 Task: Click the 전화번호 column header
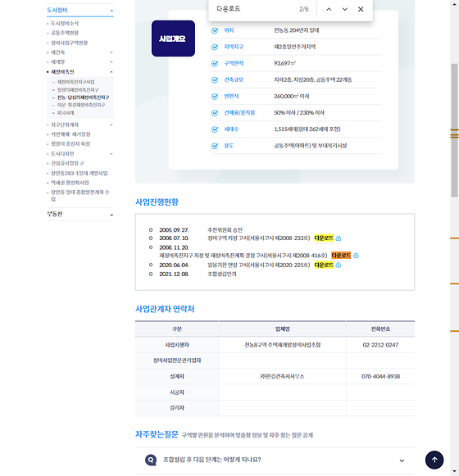coord(380,329)
